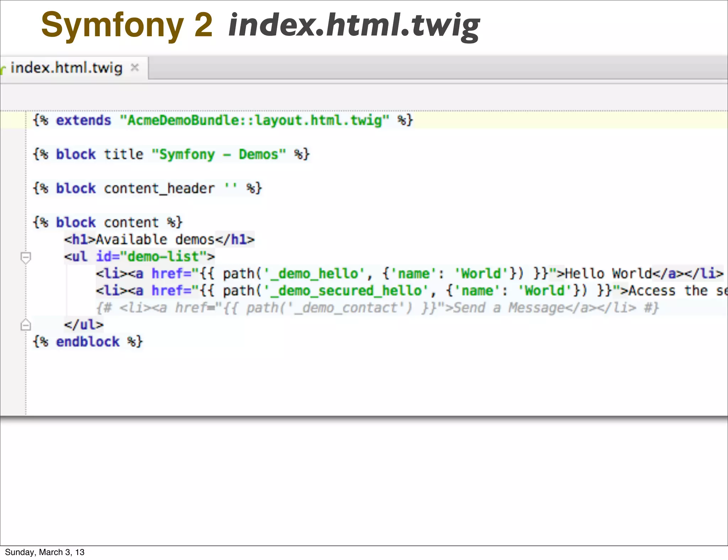728x560 pixels.
Task: Click the Hello World link text
Action: coord(608,274)
